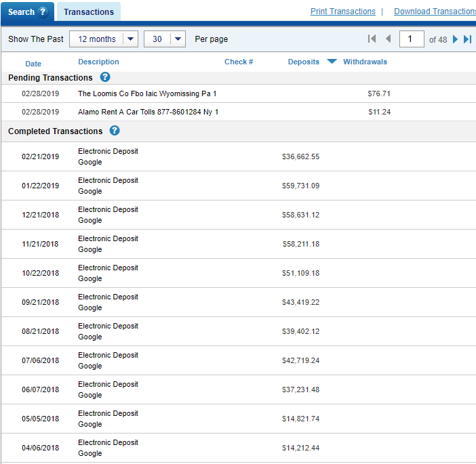Click the $58,631.12 deposit amount
This screenshot has height=464, width=476.
[301, 215]
